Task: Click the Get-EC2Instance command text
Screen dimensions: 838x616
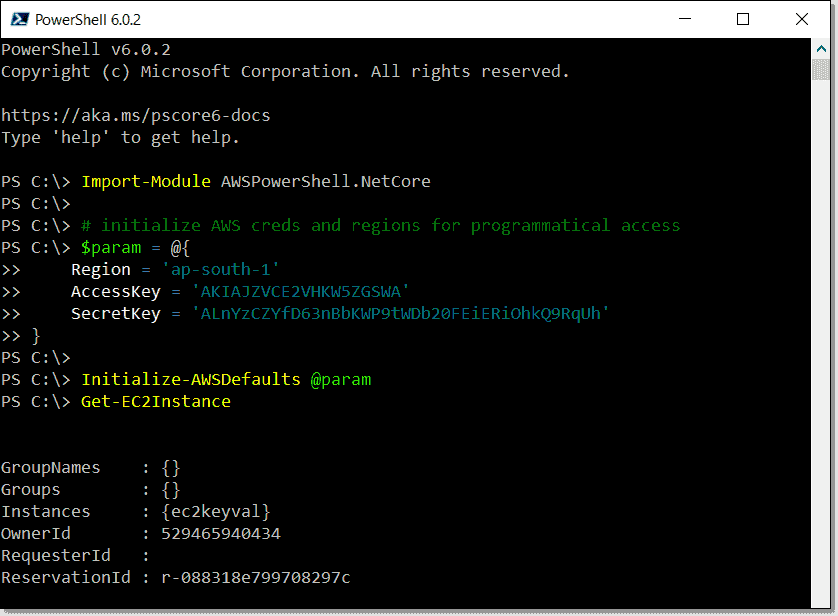Action: pyautogui.click(x=155, y=401)
